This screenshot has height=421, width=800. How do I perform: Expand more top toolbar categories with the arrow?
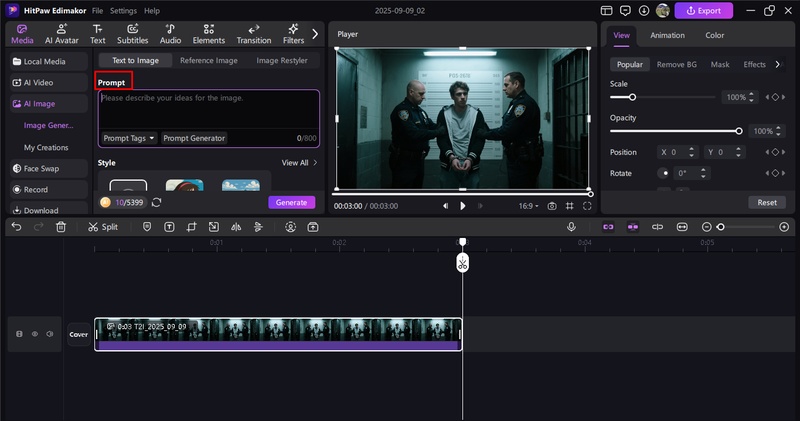(x=315, y=34)
